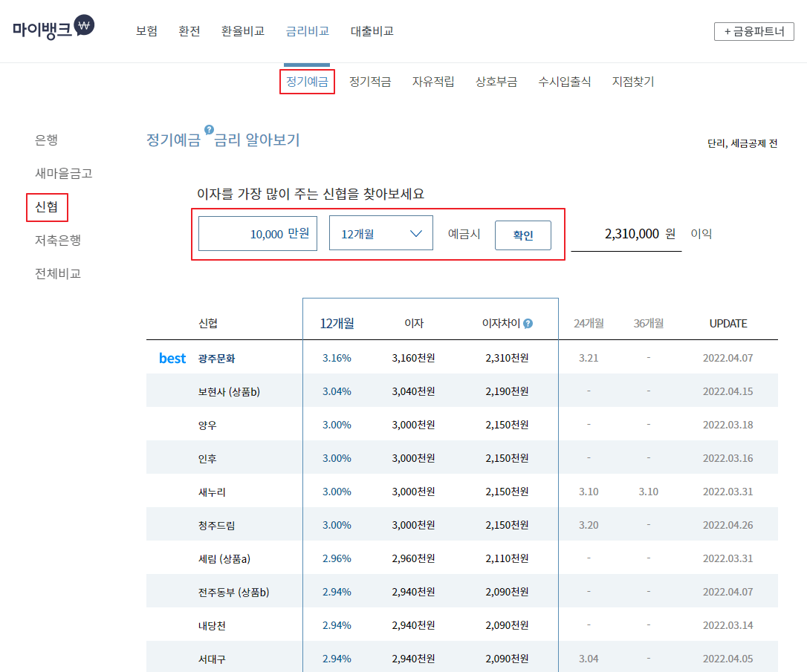
Task: Click the 3,160천원 interest value
Action: (x=413, y=358)
